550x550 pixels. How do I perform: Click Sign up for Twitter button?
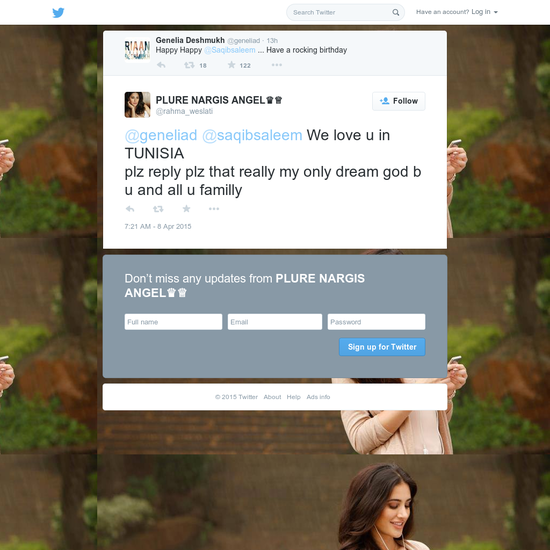pos(382,347)
